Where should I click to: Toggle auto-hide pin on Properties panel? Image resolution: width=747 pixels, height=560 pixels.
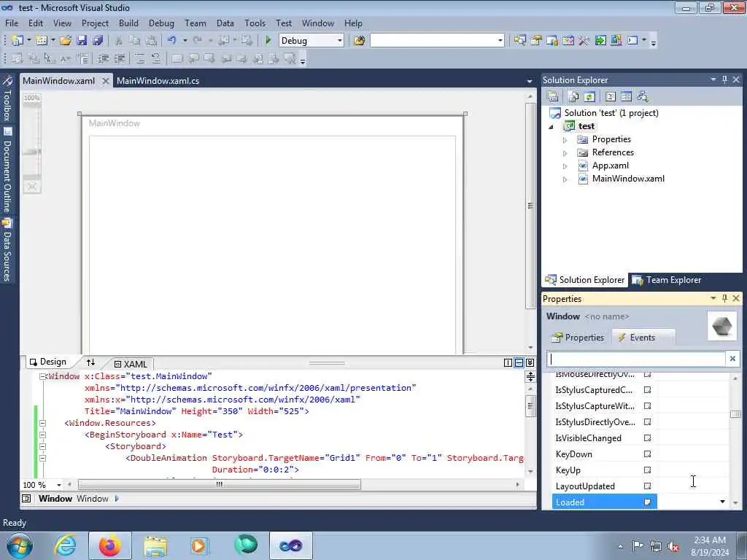724,298
